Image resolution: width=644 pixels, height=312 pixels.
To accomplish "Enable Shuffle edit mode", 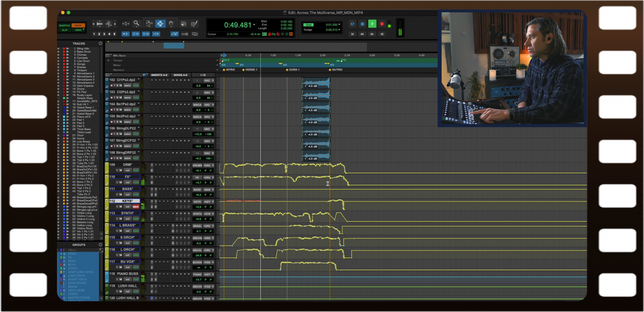I will pos(64,25).
